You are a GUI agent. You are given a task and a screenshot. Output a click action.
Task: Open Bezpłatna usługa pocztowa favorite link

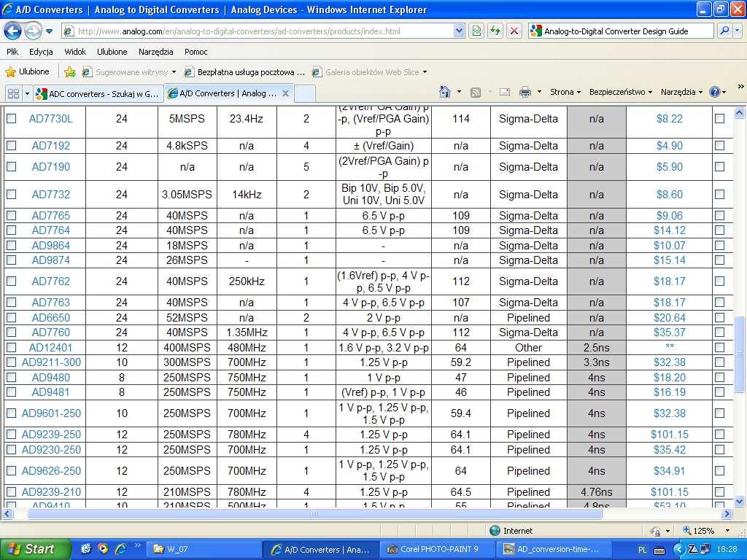click(x=244, y=72)
